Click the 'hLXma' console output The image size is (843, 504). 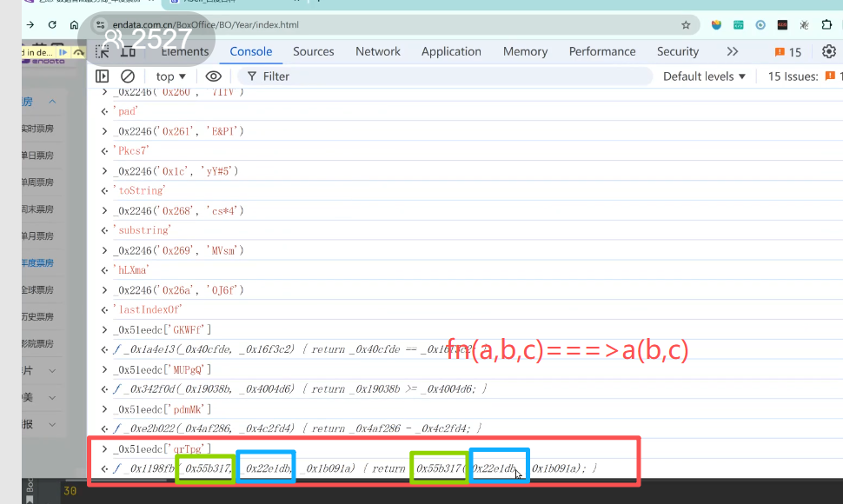(x=130, y=270)
